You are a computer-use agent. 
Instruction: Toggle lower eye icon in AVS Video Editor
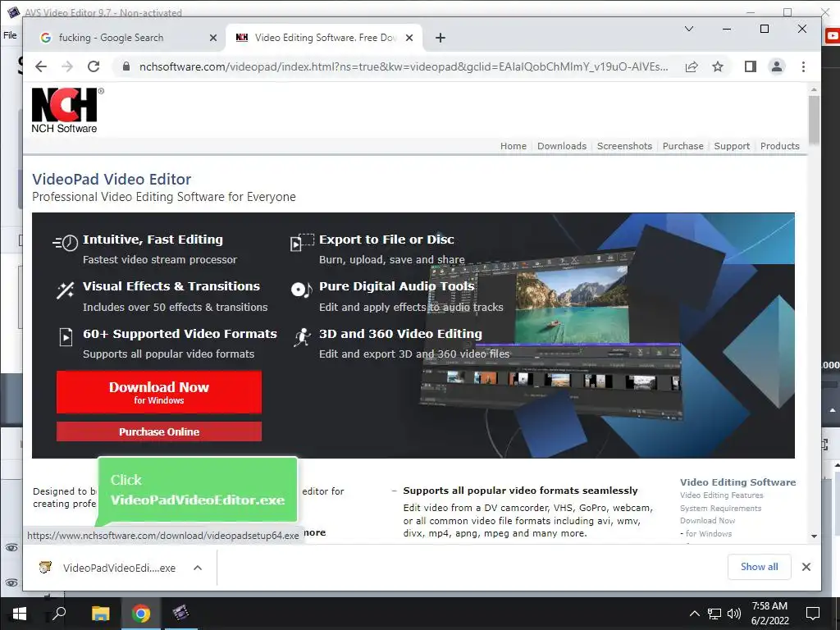coord(11,583)
